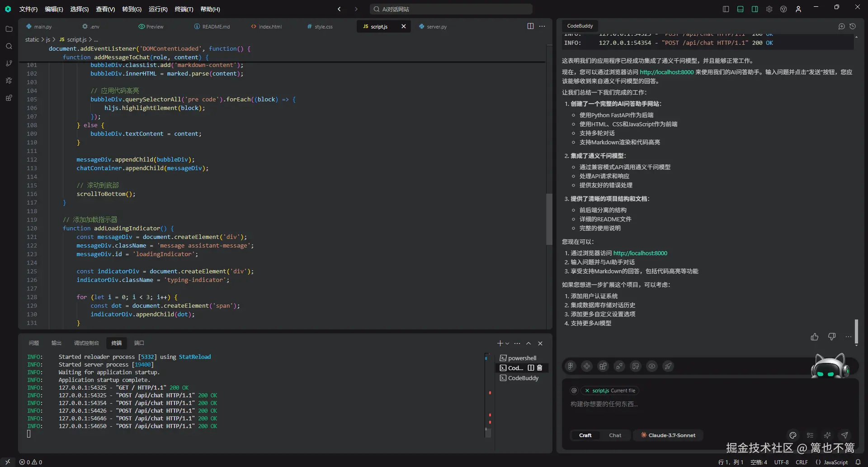Split the selected Cod... terminal
This screenshot has width=868, height=467.
(x=531, y=368)
